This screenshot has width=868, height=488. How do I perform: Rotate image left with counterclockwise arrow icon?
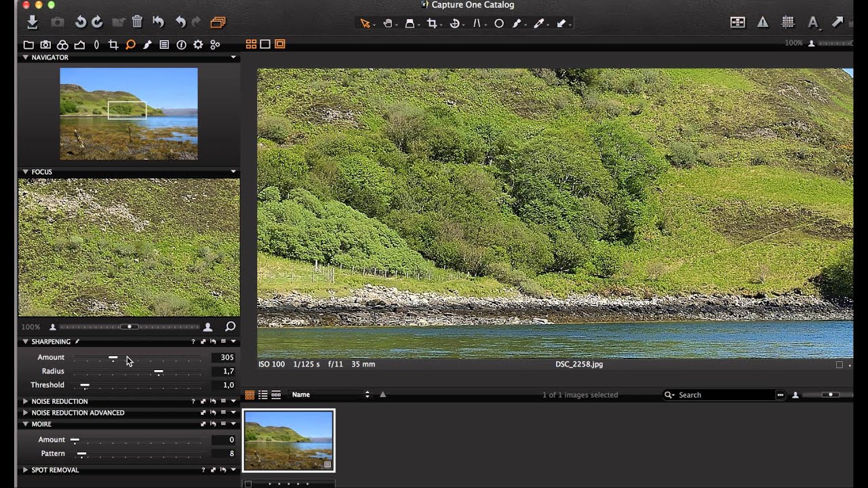[81, 22]
